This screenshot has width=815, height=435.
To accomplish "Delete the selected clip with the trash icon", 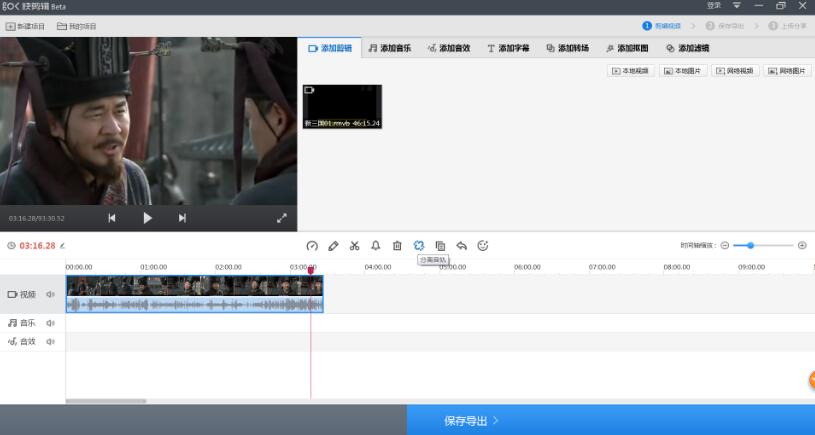I will tap(397, 246).
